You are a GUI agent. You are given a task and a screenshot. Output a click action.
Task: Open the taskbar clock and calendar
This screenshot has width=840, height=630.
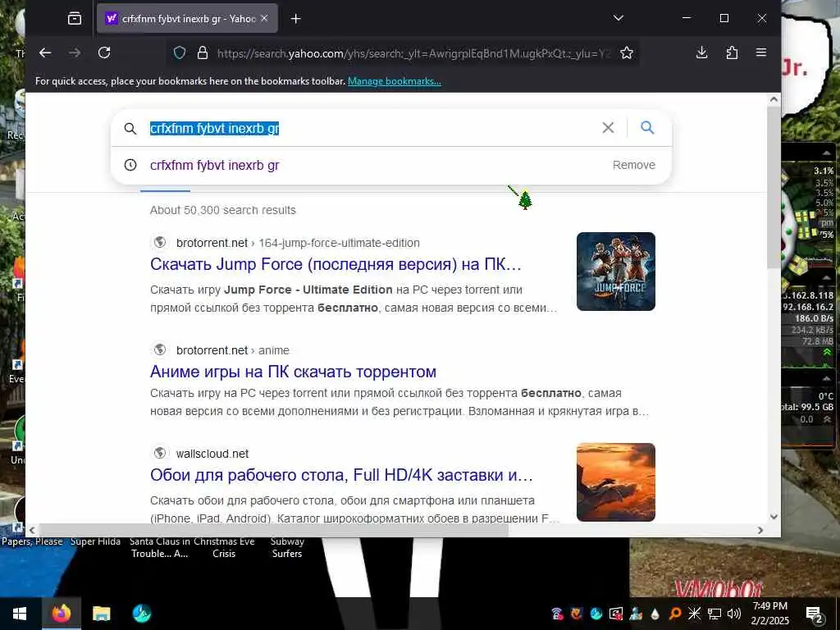click(769, 614)
